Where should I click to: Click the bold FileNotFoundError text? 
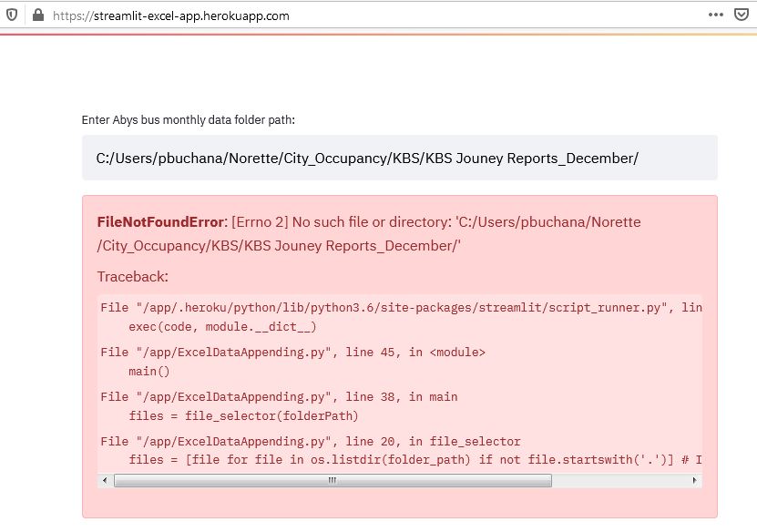[x=160, y=222]
